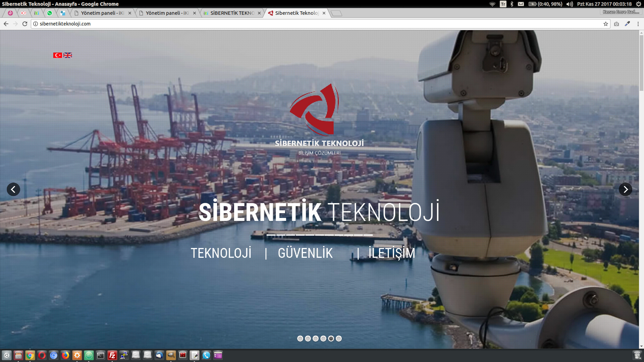
Task: Click the GÜVENLİK slide word
Action: point(305,253)
